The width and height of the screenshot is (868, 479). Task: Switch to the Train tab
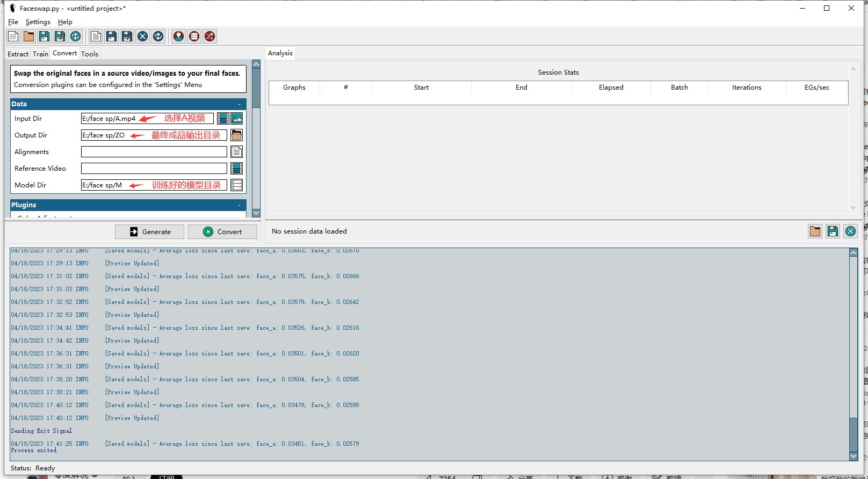click(x=40, y=54)
